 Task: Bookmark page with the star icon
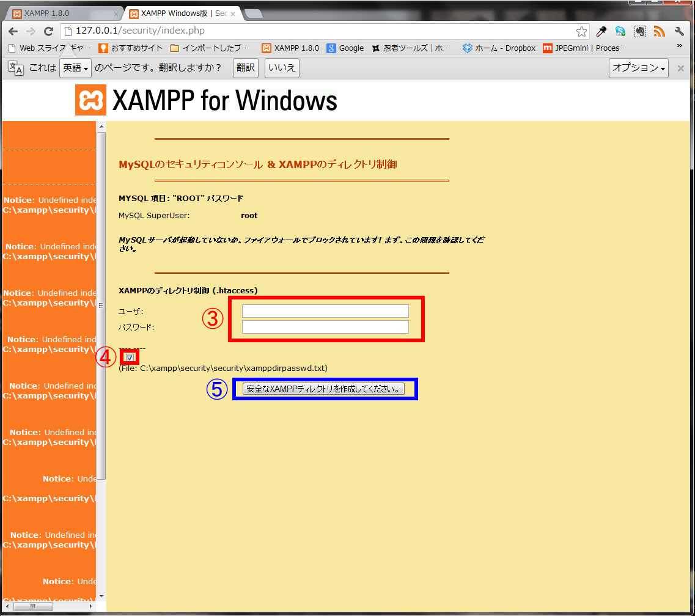pyautogui.click(x=581, y=31)
